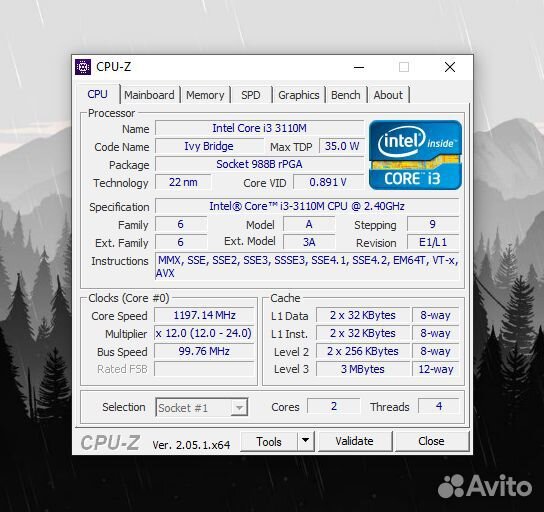This screenshot has width=544, height=512.
Task: Click the Instructions list field
Action: 307,266
